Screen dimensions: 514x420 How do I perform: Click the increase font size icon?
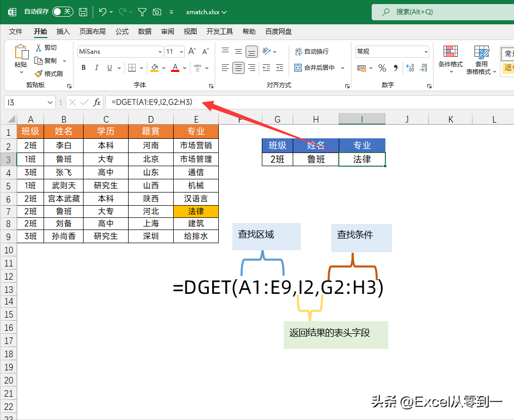(x=192, y=52)
